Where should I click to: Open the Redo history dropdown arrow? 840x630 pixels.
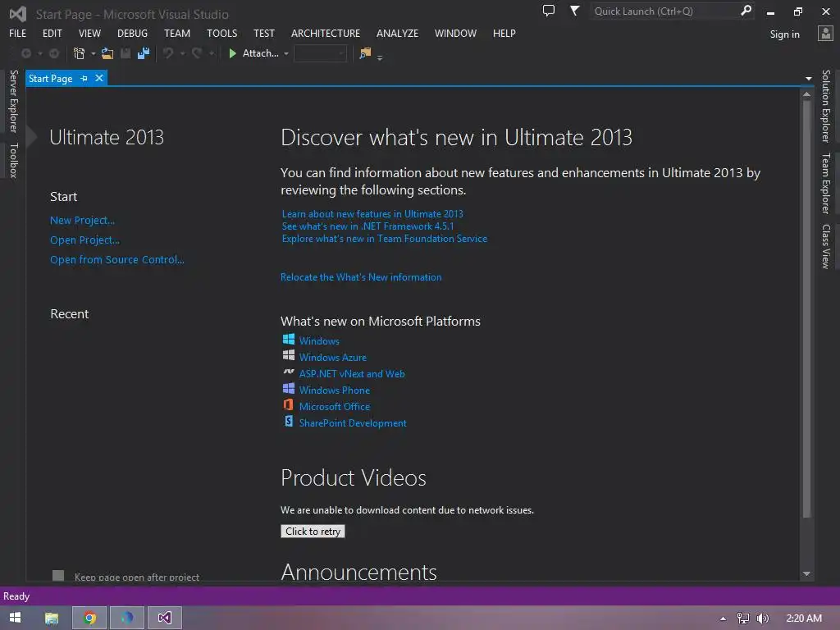(x=212, y=53)
